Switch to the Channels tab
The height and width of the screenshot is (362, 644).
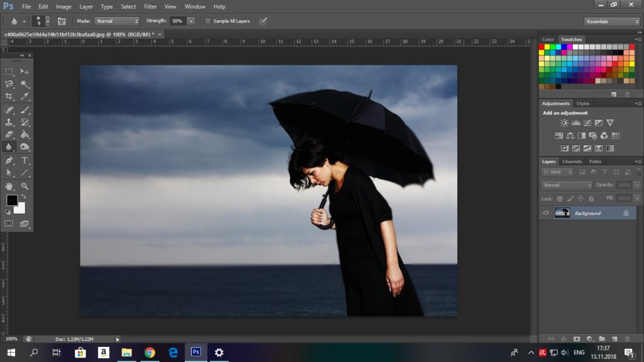[x=572, y=162]
